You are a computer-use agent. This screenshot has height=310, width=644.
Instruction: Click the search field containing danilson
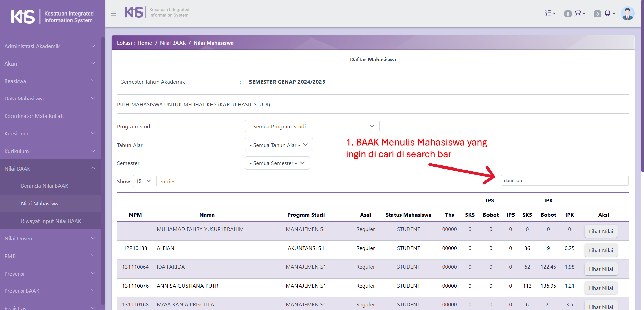[564, 180]
